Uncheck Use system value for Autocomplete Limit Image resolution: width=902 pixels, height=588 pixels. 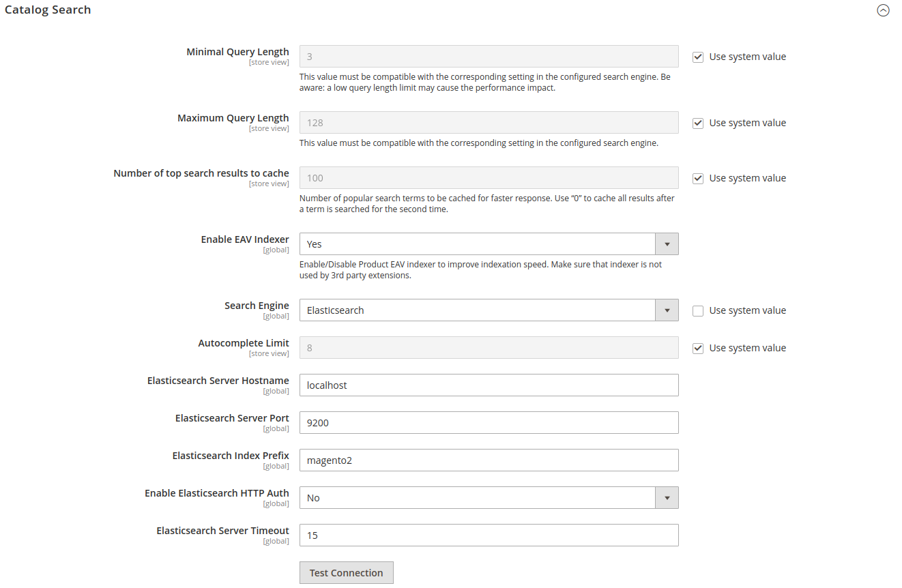pos(698,349)
